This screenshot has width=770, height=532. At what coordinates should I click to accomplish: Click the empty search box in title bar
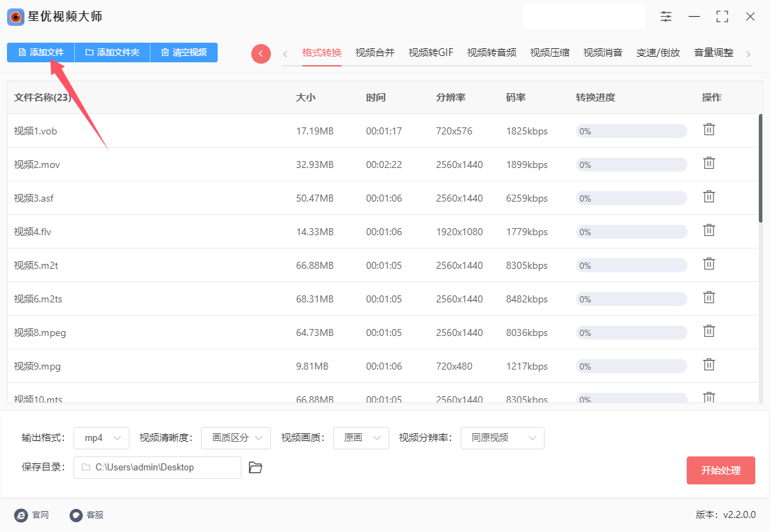tap(584, 17)
